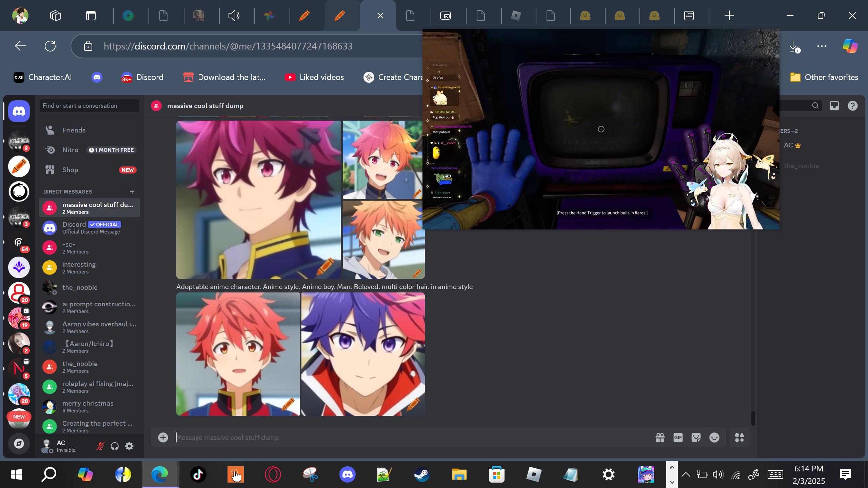Open the Official Discord Message DM
868x488 pixels.
pos(90,228)
